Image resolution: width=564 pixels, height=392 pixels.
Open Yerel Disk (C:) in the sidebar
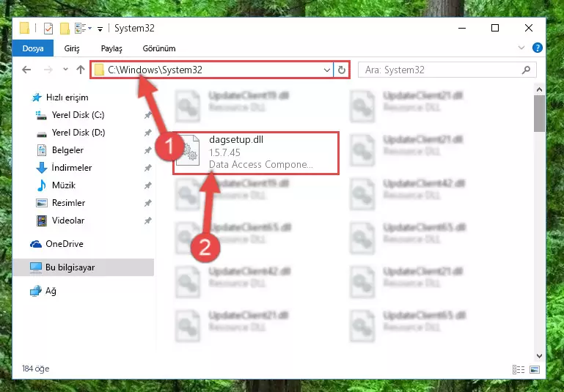[78, 115]
